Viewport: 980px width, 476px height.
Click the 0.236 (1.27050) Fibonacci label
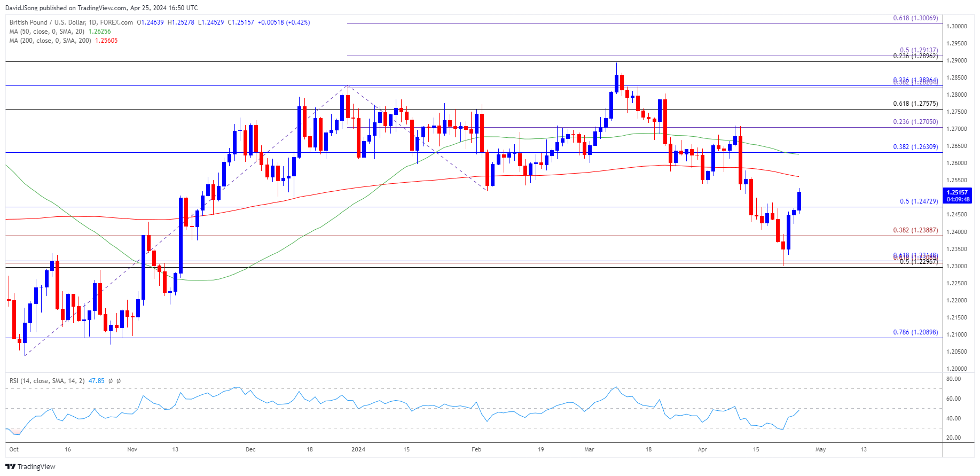tap(915, 122)
